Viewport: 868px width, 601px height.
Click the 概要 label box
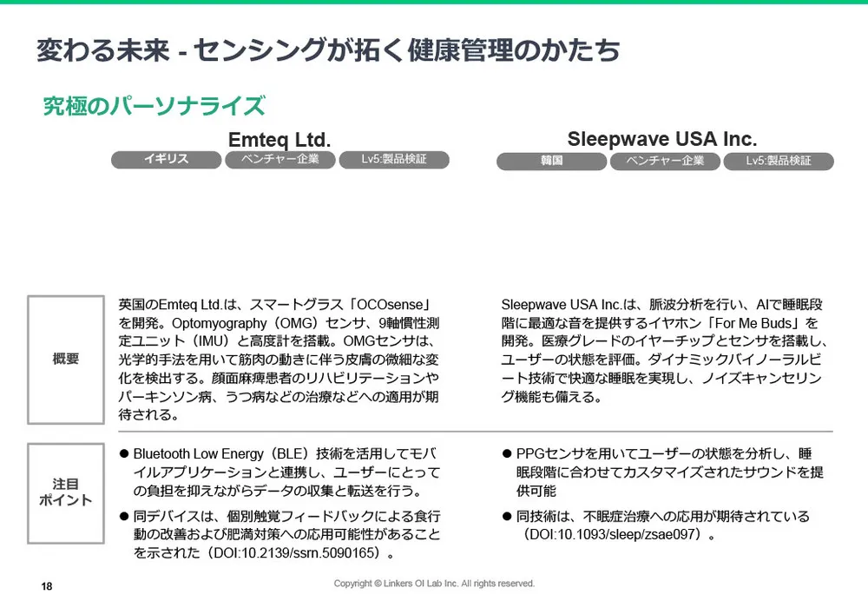pos(66,359)
